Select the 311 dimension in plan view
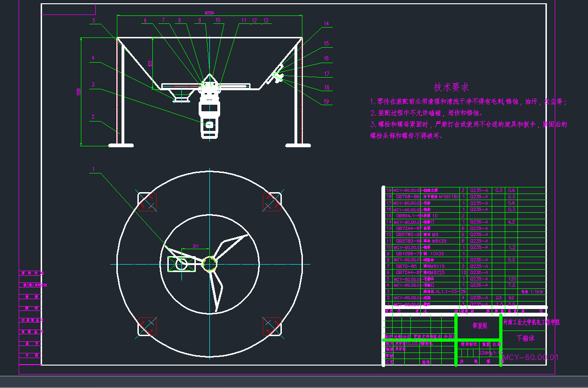Screen dimensions: 588x388 [x=195, y=246]
